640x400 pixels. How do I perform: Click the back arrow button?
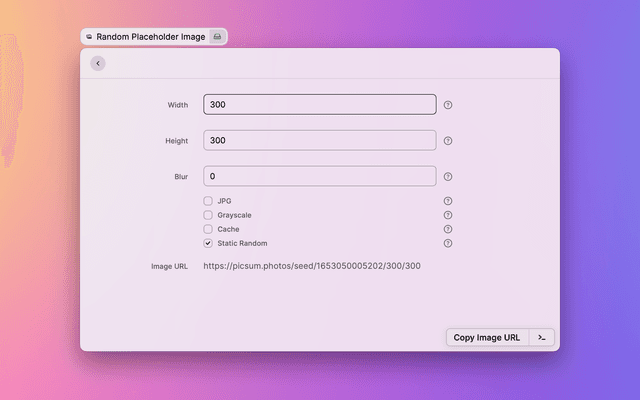click(97, 63)
